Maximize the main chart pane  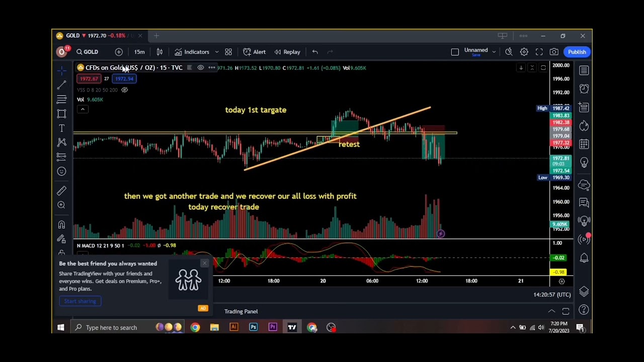(x=543, y=68)
